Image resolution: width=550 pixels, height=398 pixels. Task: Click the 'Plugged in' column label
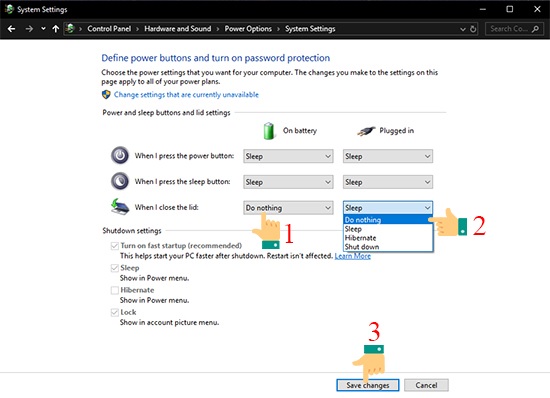[396, 131]
